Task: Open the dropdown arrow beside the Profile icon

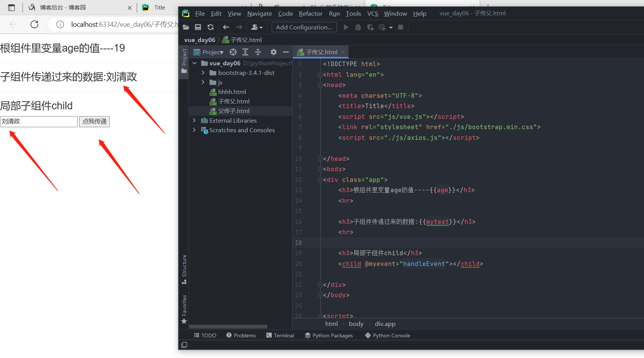Action: 391,28
